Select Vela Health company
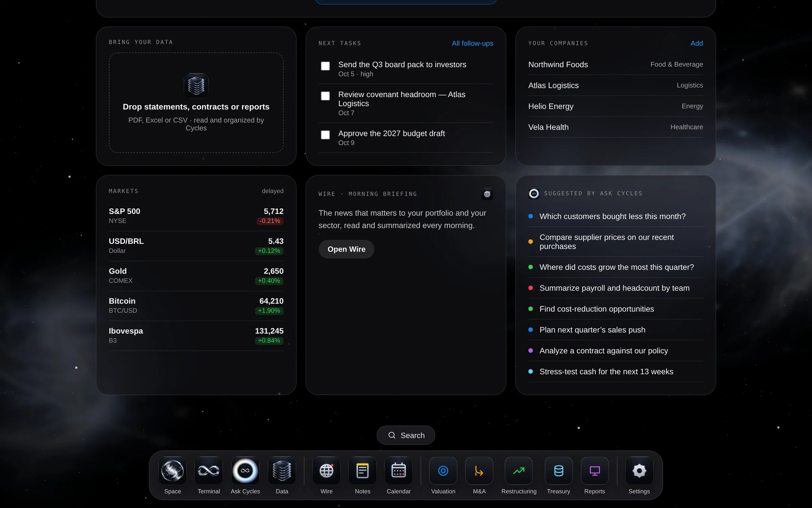812x508 pixels. pos(616,127)
